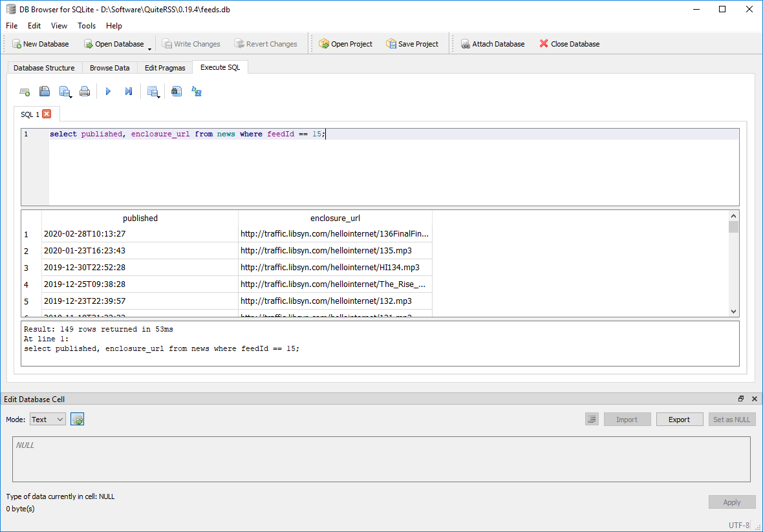Open an SQL file from disk
Viewport: 763px width, 532px height.
45,91
